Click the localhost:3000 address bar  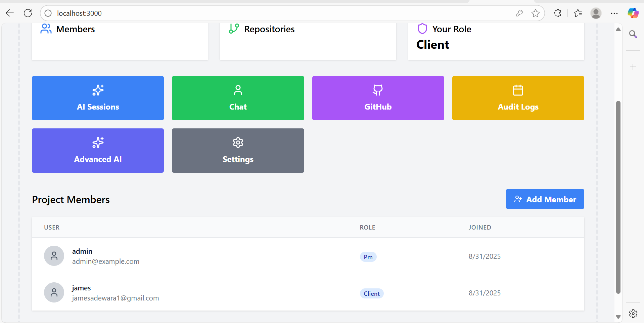[x=269, y=13]
